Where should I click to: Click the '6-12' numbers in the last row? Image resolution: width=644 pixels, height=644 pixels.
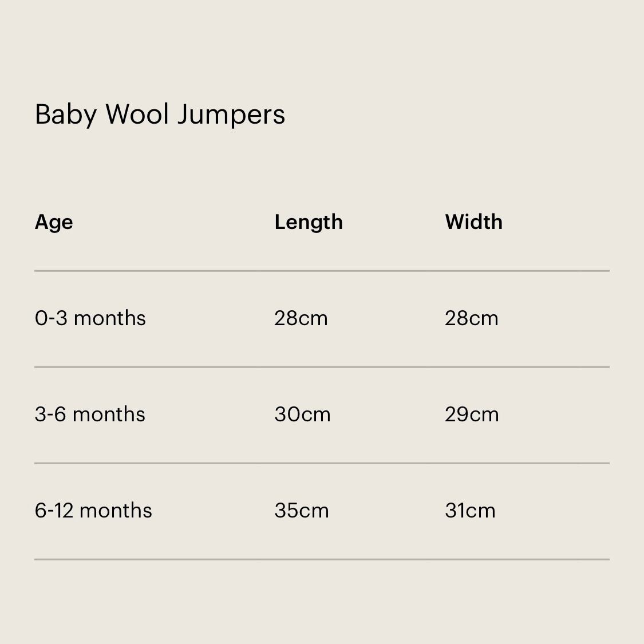[54, 511]
